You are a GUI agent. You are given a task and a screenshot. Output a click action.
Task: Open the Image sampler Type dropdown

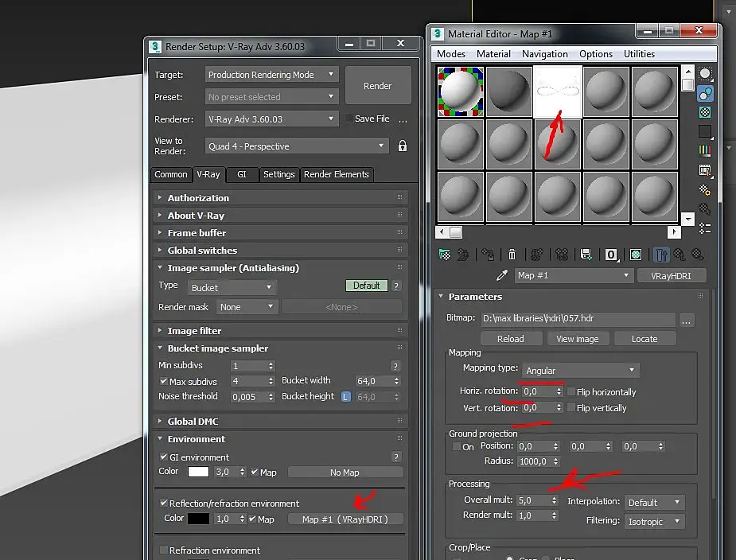pos(232,287)
